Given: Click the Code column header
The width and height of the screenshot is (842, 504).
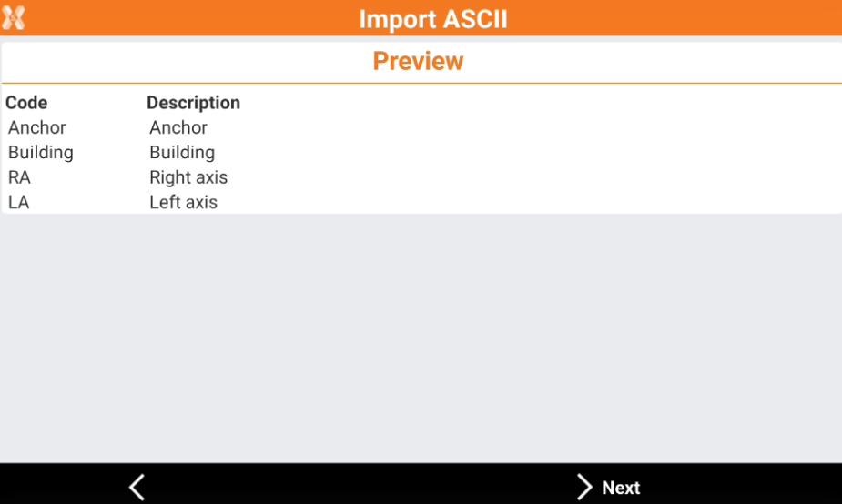Looking at the screenshot, I should pos(26,103).
